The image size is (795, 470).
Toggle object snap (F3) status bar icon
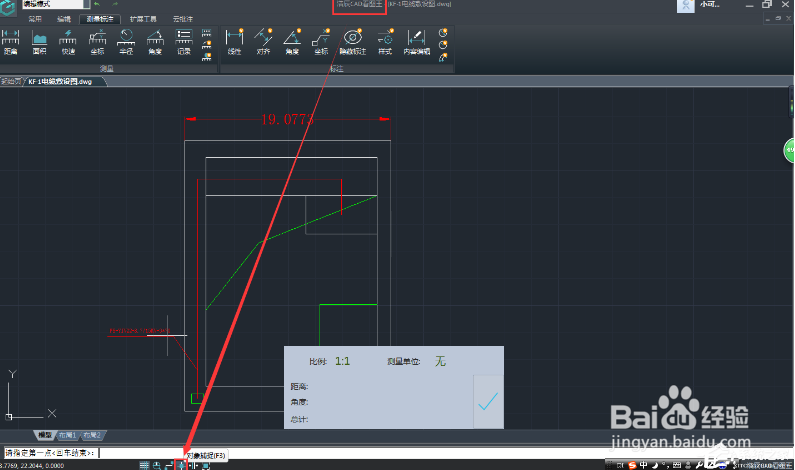pos(181,465)
